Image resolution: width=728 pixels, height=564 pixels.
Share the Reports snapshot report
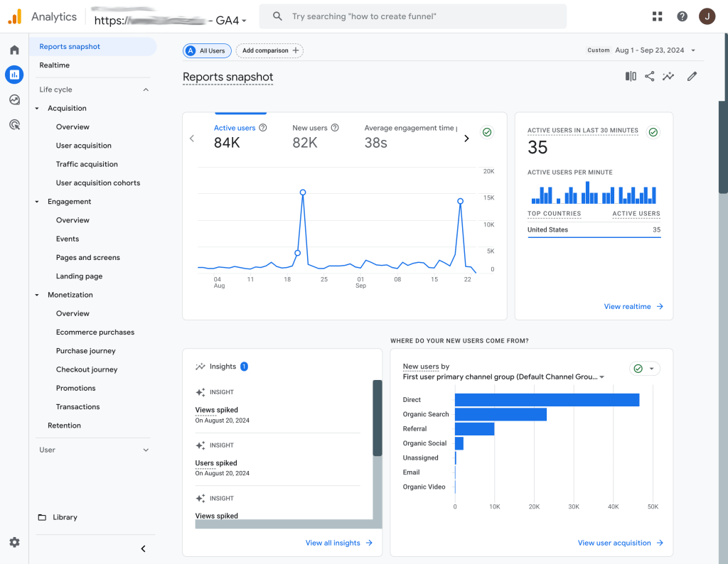(x=649, y=75)
